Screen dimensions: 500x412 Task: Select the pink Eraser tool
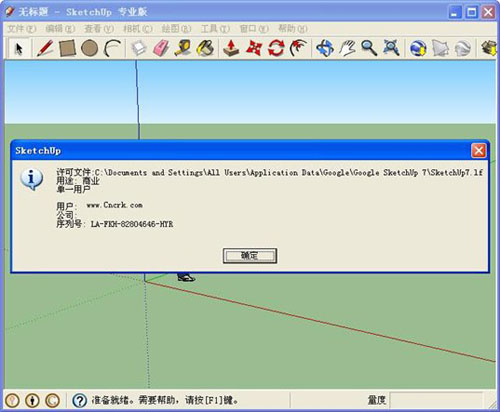(161, 48)
